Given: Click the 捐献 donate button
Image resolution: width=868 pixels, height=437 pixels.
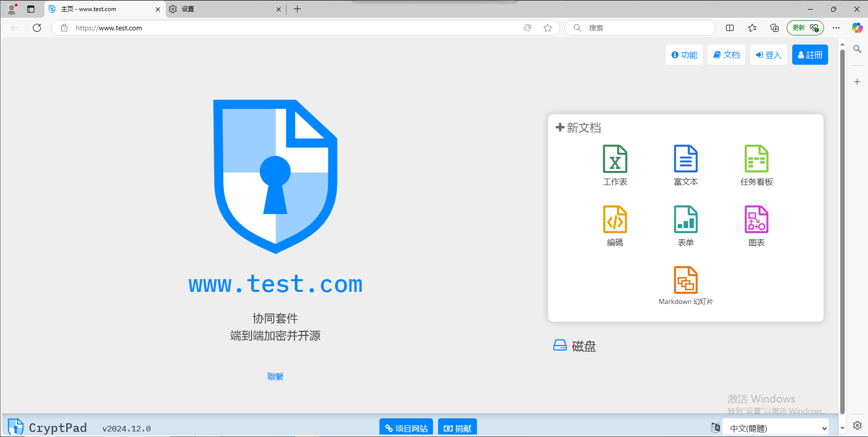Looking at the screenshot, I should click(457, 428).
